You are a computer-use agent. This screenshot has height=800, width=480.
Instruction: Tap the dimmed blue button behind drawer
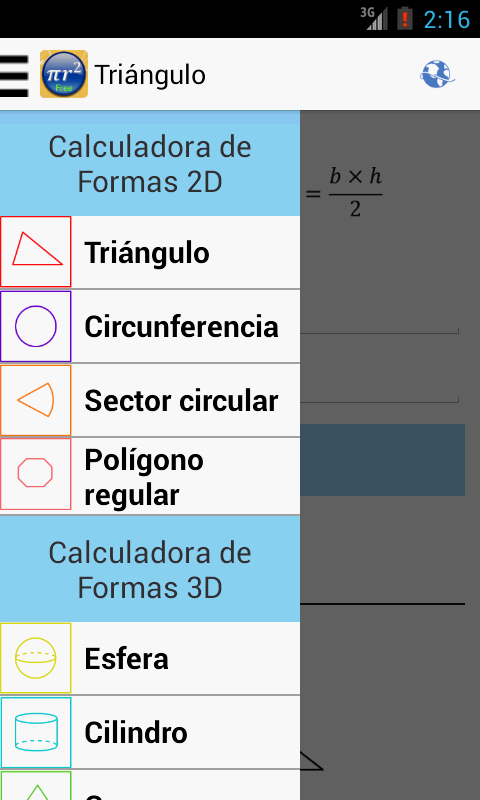383,460
